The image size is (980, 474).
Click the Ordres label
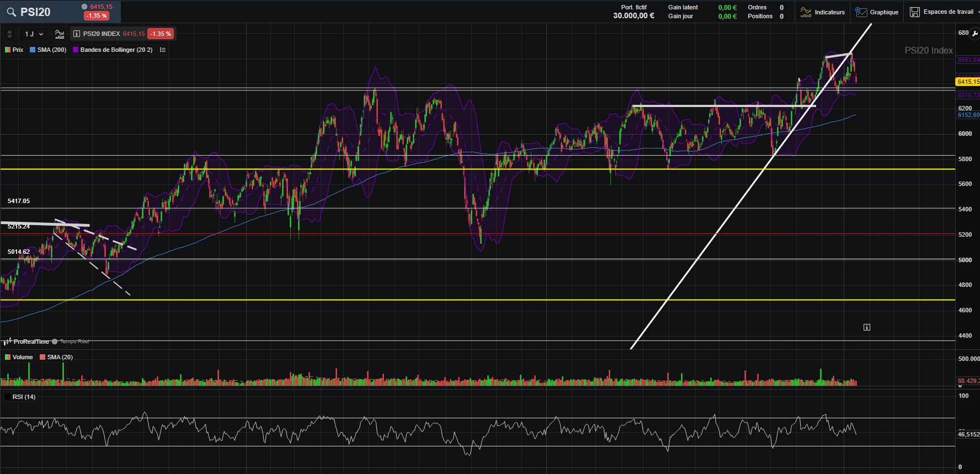pos(757,7)
